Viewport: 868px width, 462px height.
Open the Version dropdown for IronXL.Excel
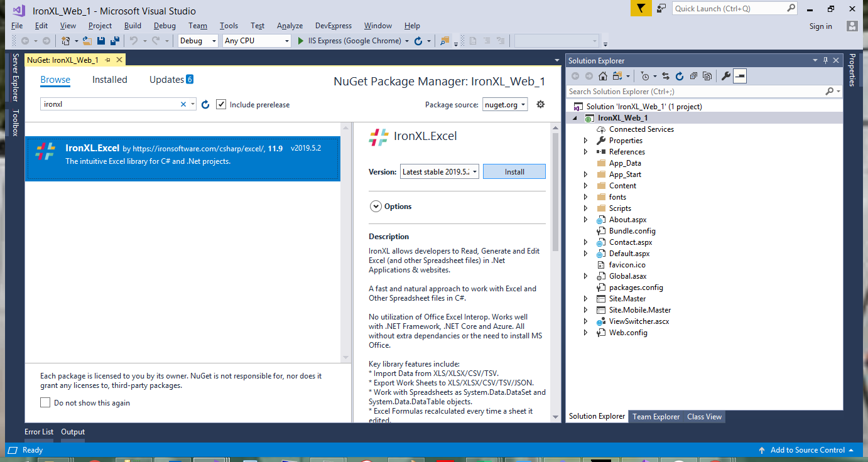click(440, 171)
